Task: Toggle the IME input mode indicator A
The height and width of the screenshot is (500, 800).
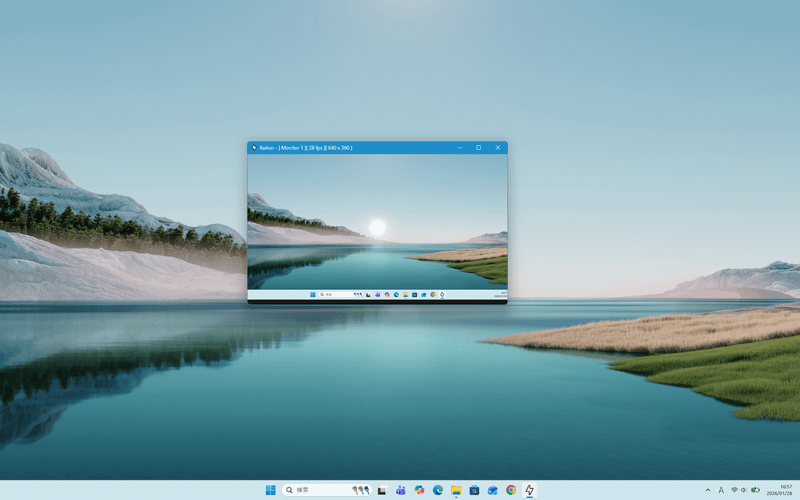Action: tap(721, 490)
